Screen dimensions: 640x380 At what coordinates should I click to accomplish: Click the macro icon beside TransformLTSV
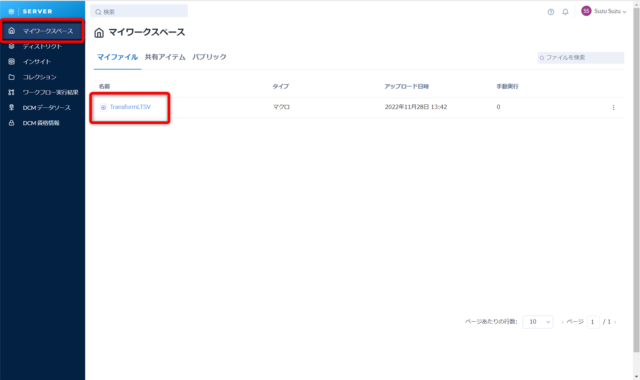pos(103,107)
